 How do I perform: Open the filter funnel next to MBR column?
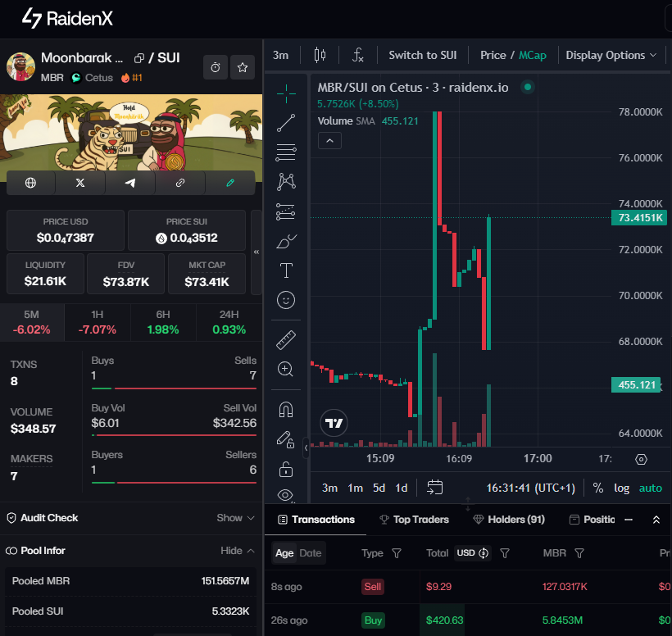[x=582, y=553]
